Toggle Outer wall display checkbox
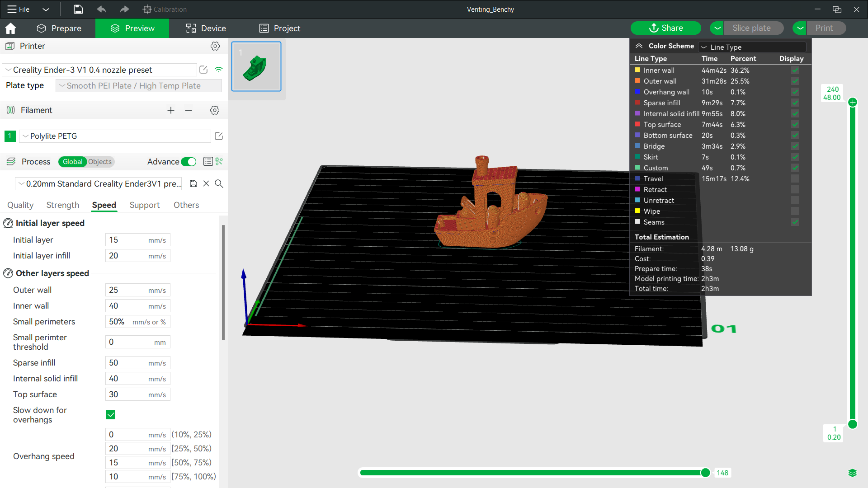This screenshot has width=868, height=488. tap(795, 81)
